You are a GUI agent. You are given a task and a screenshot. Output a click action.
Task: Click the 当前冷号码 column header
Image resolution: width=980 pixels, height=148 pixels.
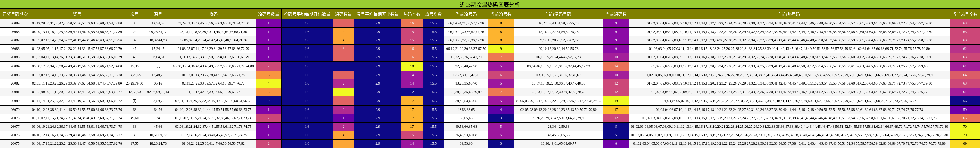pos(466,14)
